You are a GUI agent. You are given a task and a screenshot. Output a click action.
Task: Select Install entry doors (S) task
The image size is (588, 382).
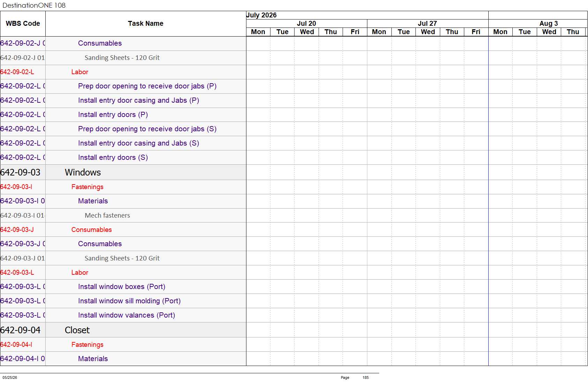[x=113, y=157]
